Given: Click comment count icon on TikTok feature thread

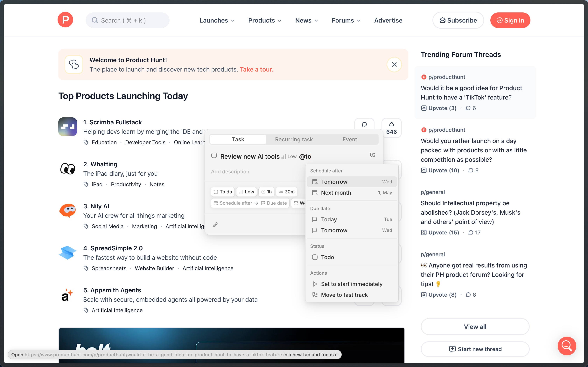Looking at the screenshot, I should 468,108.
